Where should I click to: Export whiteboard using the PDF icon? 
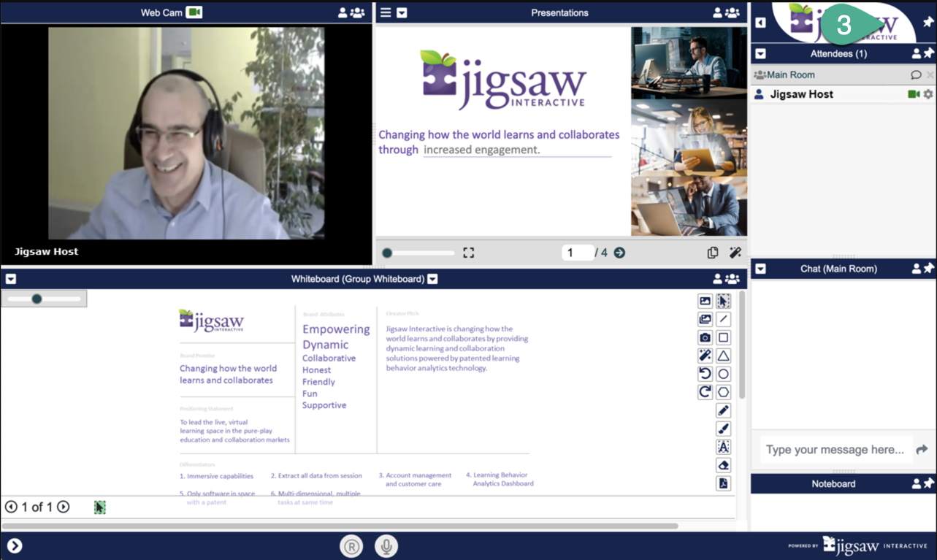point(723,483)
